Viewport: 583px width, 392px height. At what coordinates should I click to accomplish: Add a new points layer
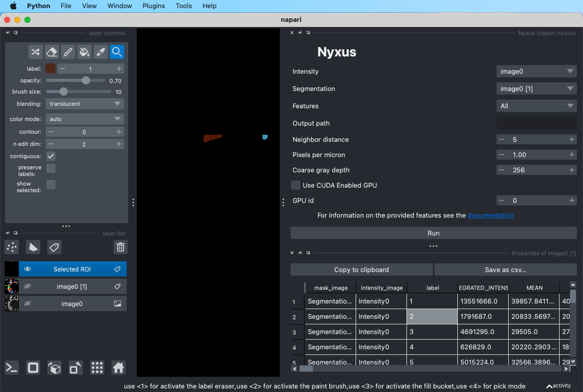(12, 247)
